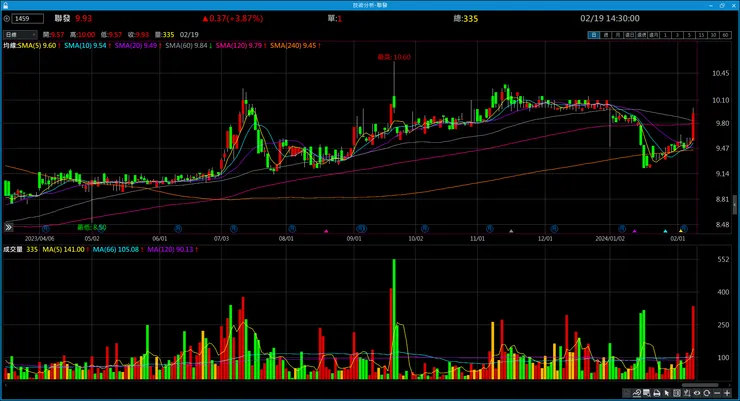The image size is (740, 401).
Task: Click the horizontal scrollbar thumb under volume chart
Action: coord(700,385)
